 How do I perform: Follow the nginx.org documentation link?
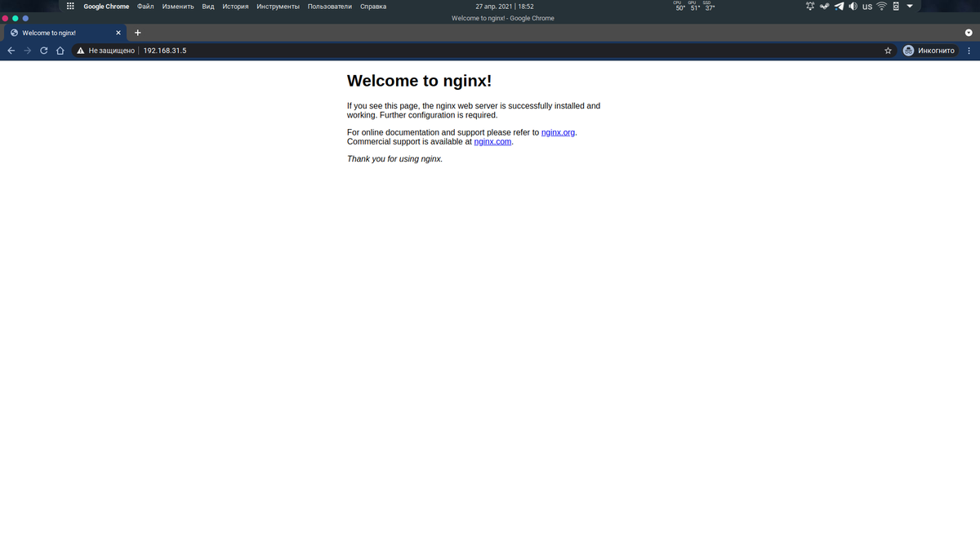coord(558,131)
